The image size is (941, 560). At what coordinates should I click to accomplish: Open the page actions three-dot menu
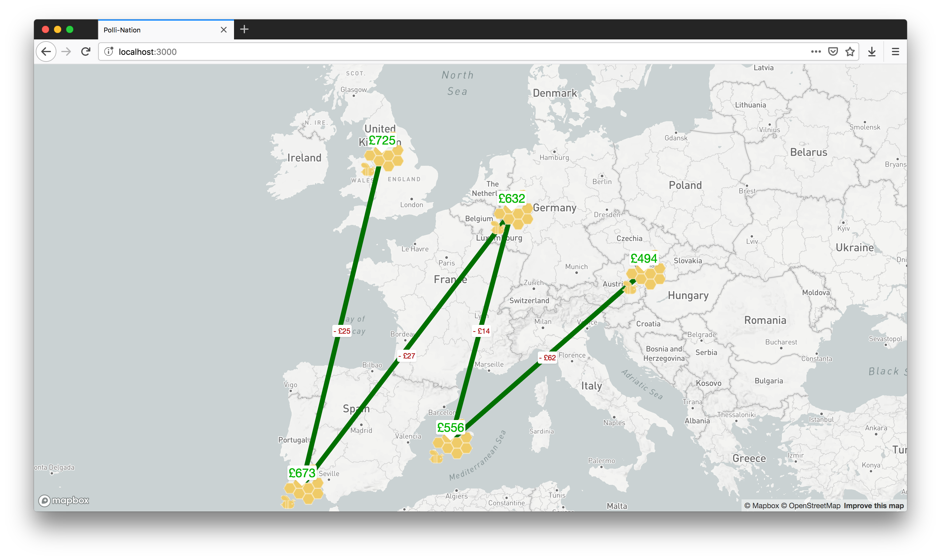click(816, 52)
